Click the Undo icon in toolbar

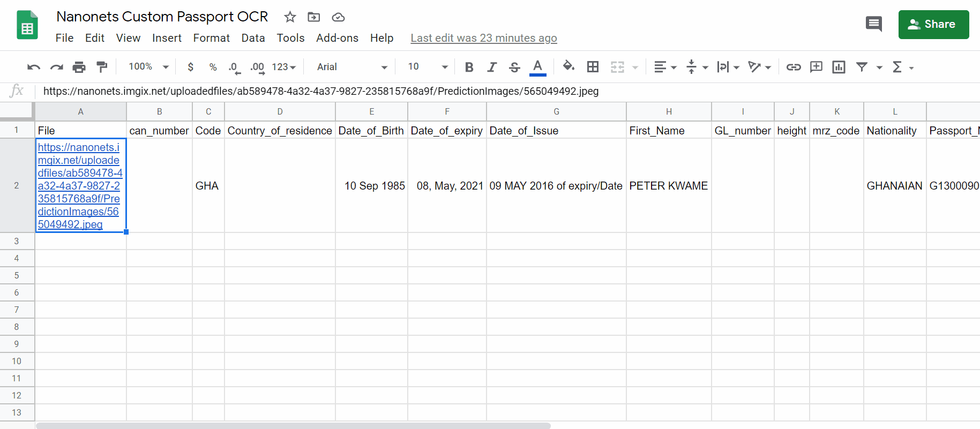point(34,67)
